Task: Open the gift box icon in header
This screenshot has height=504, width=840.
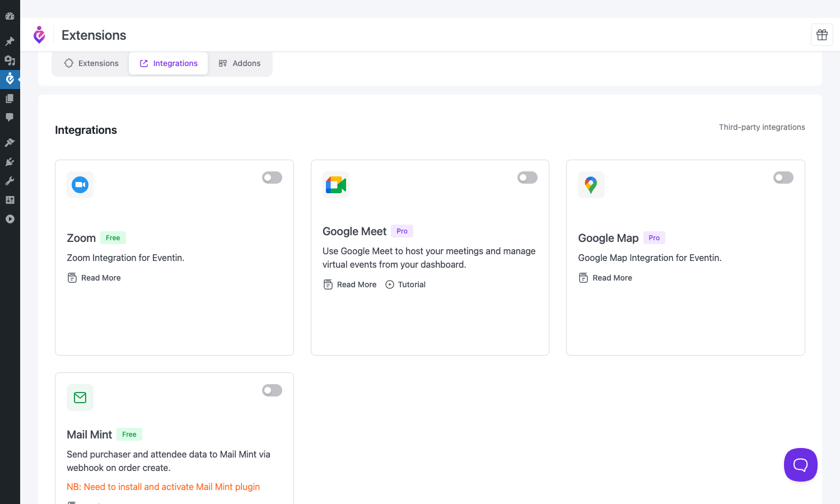Action: point(822,35)
